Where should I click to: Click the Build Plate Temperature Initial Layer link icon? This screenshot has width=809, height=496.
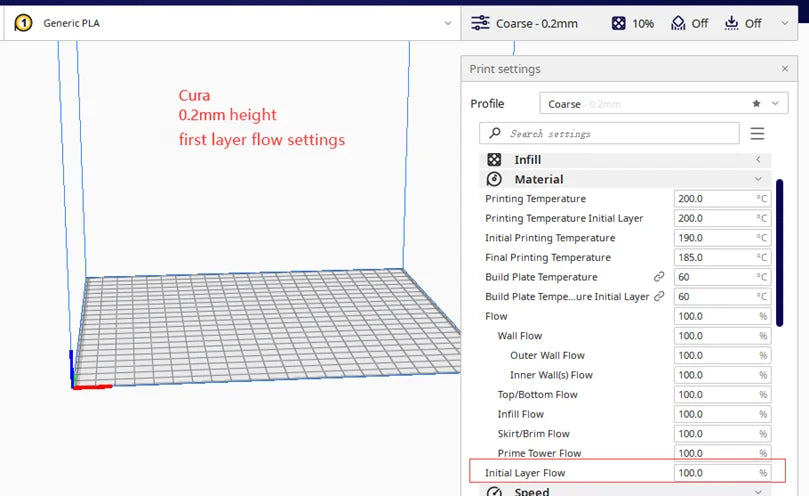[659, 297]
